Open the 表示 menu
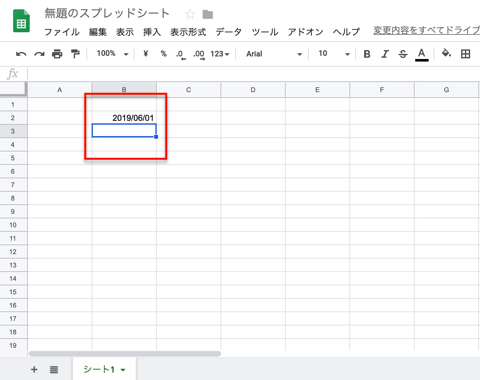The width and height of the screenshot is (480, 380). (x=125, y=32)
